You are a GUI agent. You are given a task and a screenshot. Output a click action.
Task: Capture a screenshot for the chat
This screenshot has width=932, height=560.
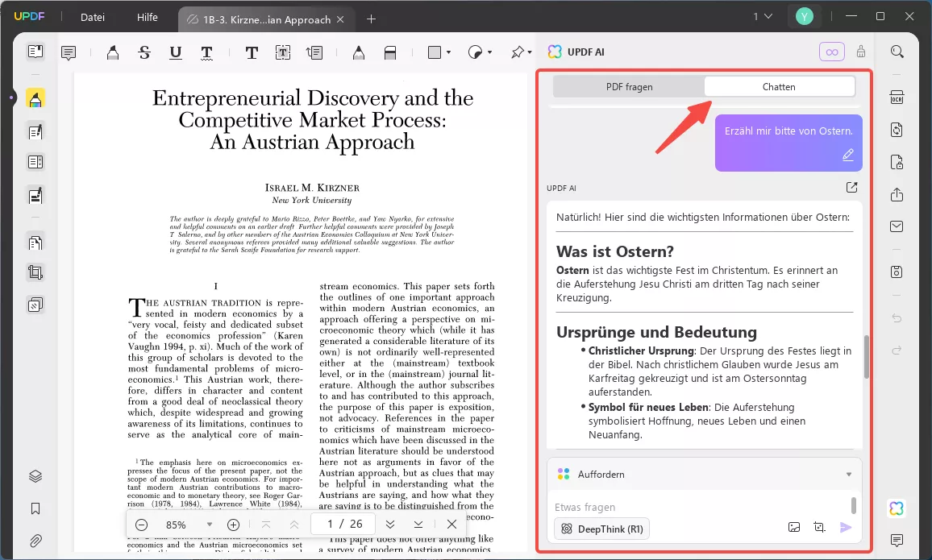[820, 527]
